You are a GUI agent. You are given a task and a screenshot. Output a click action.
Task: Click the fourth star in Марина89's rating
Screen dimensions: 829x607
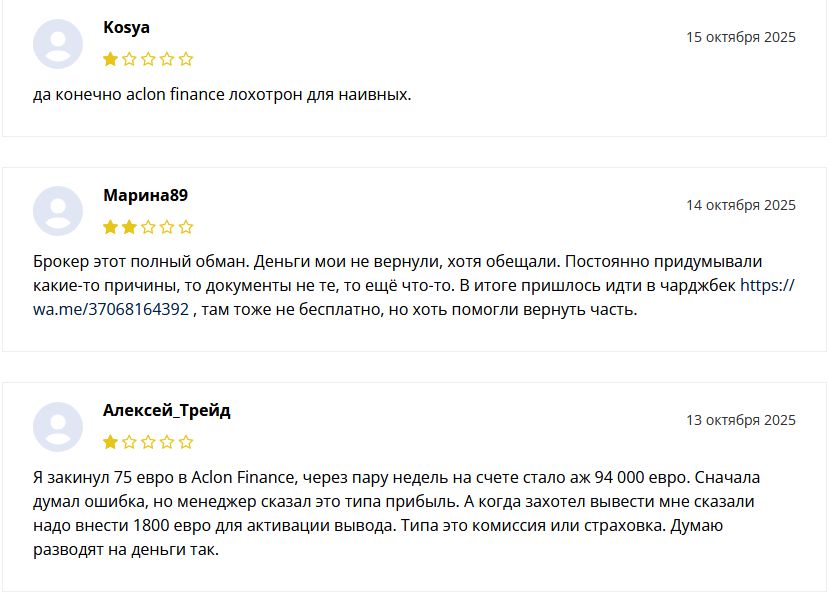(x=167, y=227)
